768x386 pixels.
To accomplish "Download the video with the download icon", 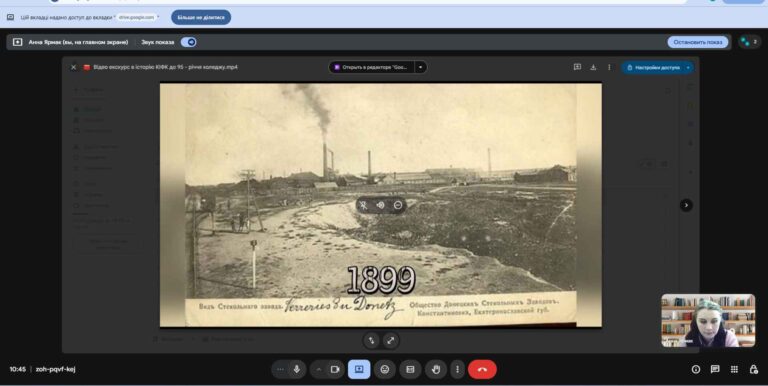I will 593,67.
